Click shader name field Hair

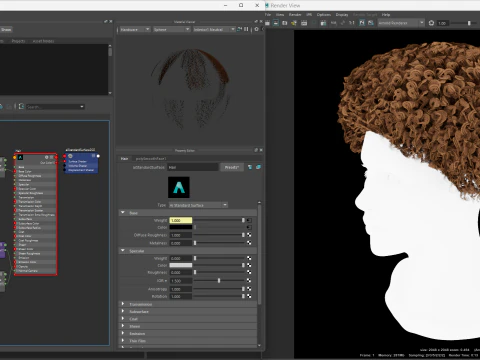[193, 167]
